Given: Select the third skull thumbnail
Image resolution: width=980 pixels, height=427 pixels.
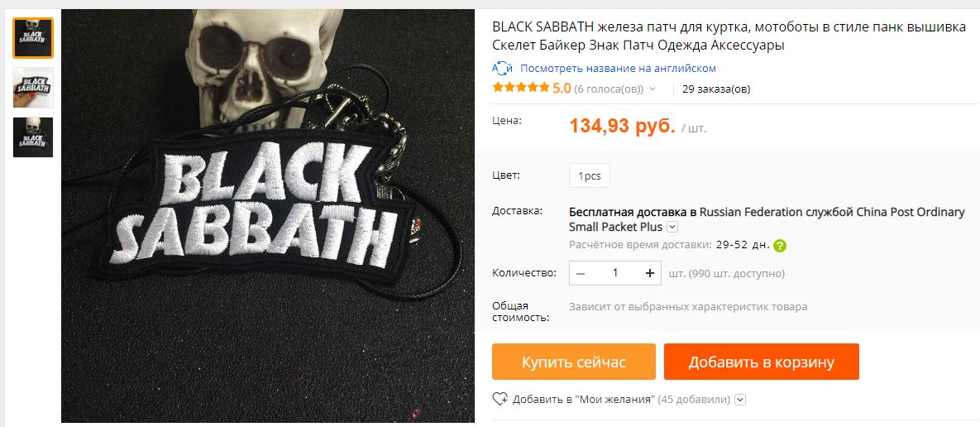Looking at the screenshot, I should coord(33,137).
